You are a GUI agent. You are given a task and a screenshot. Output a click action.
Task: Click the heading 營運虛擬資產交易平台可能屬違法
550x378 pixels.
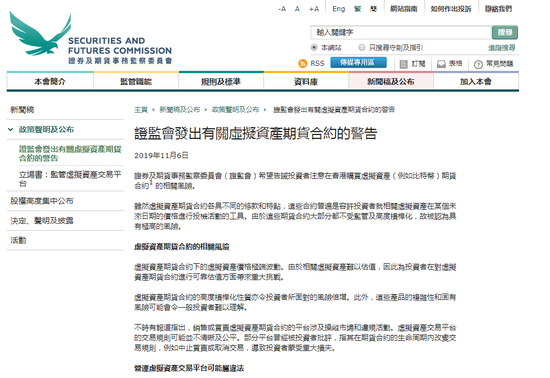[x=189, y=368]
